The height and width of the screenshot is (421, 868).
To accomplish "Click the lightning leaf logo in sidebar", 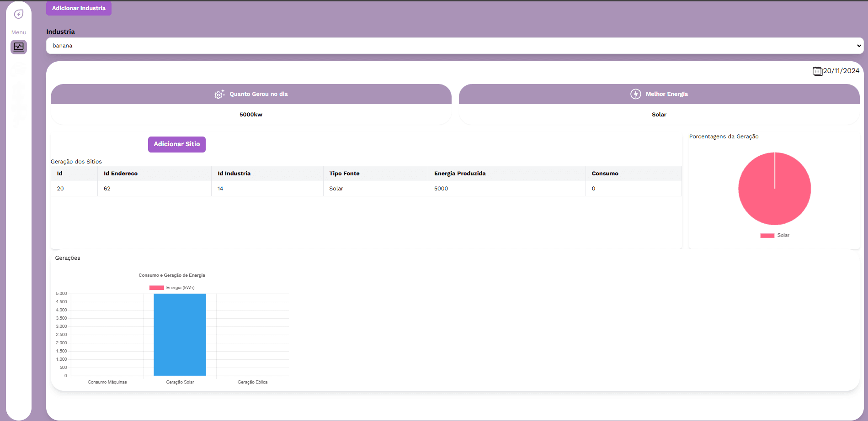I will pyautogui.click(x=19, y=14).
